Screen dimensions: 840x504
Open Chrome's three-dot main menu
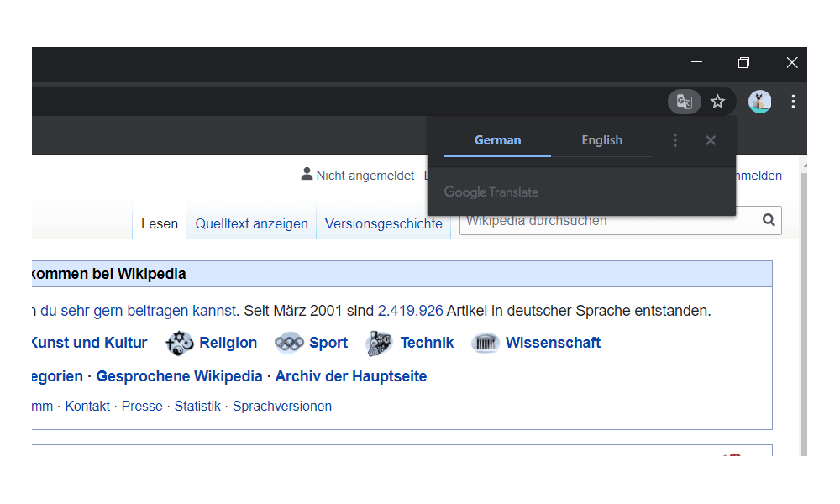coord(793,102)
